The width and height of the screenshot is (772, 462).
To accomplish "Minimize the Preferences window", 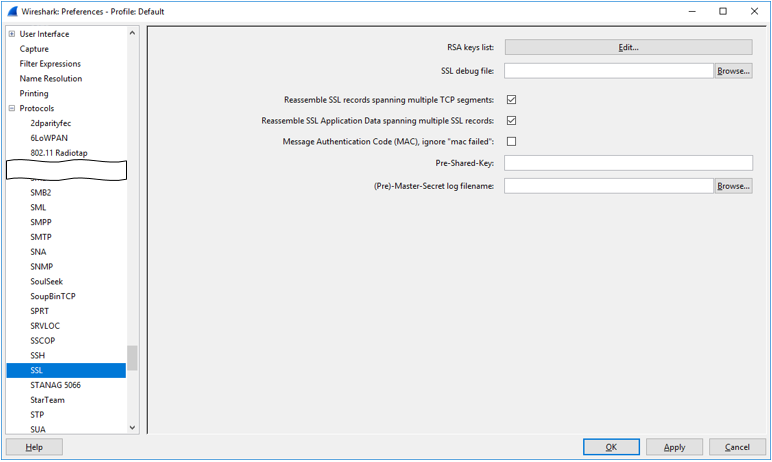I will click(692, 11).
